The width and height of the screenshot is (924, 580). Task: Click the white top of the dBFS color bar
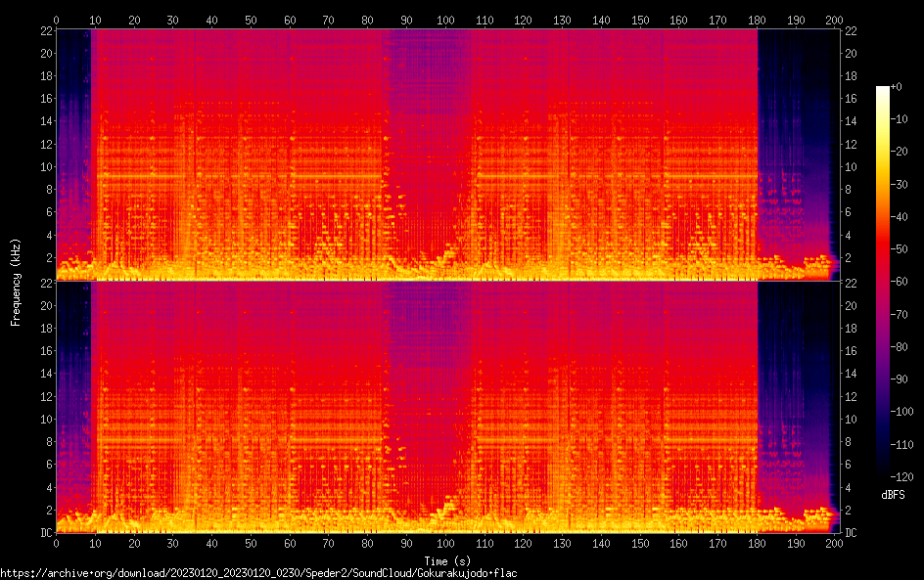[x=883, y=90]
